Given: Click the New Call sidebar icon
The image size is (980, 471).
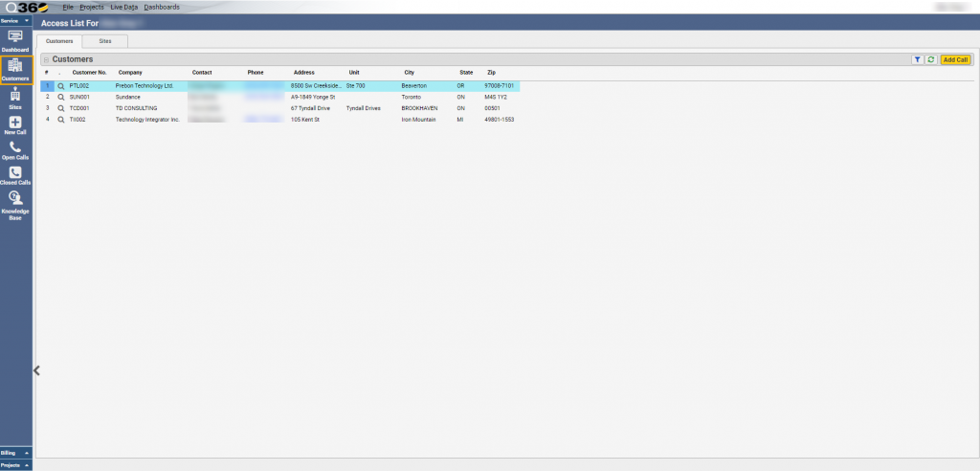Looking at the screenshot, I should pos(15,125).
